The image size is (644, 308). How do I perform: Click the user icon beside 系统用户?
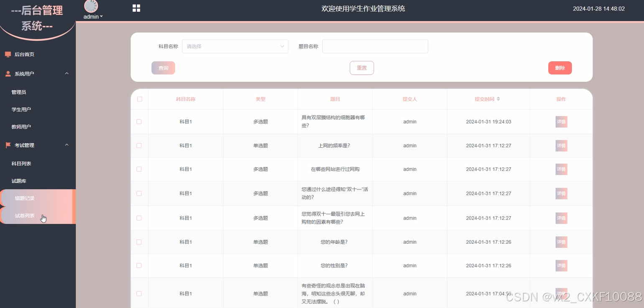pos(8,73)
